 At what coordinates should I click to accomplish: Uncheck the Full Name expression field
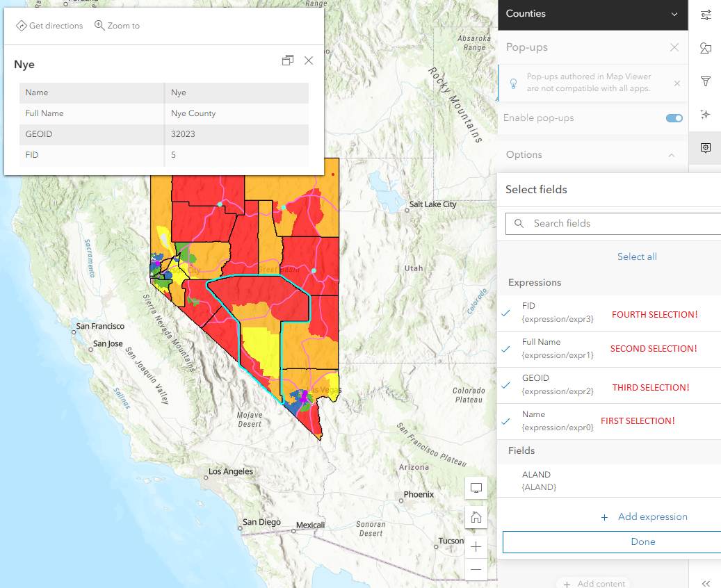click(x=506, y=349)
